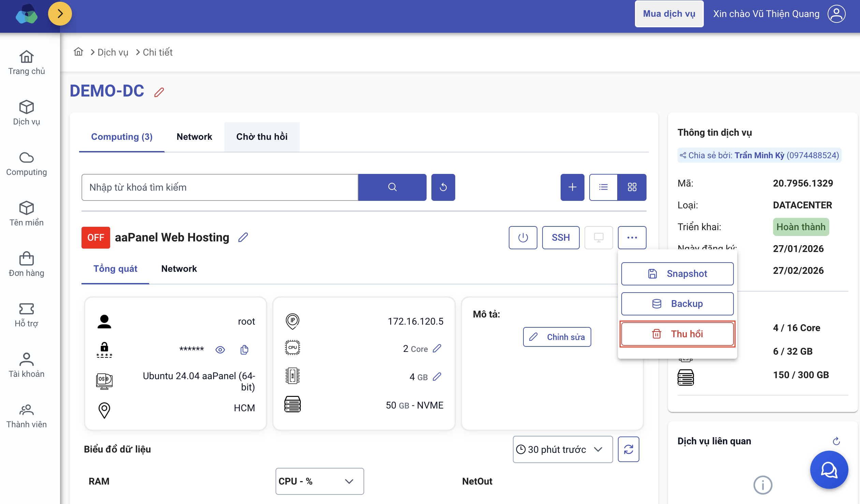Refresh the data chart
Image resolution: width=860 pixels, height=504 pixels.
(628, 449)
